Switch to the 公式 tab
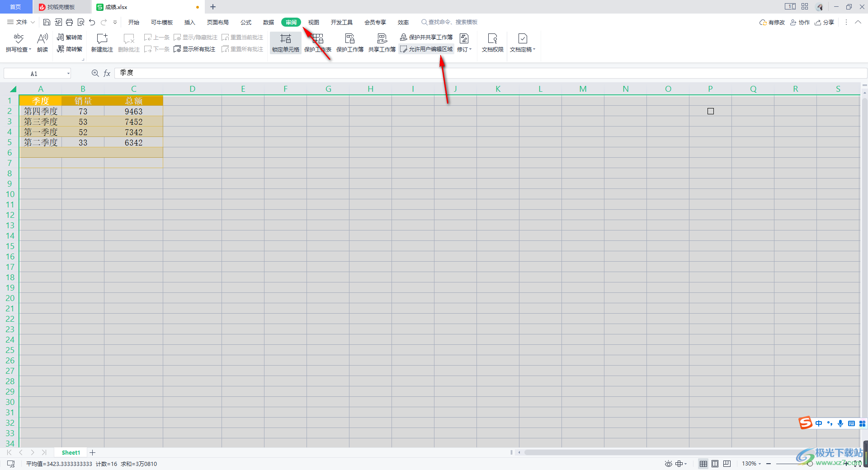 pos(246,22)
